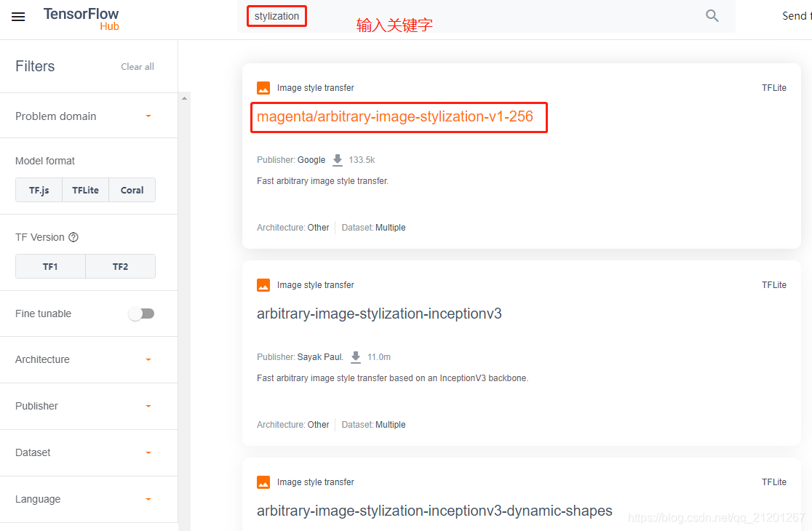This screenshot has width=812, height=531.
Task: Click 'Architecture: Other' on magenta card
Action: pos(293,228)
